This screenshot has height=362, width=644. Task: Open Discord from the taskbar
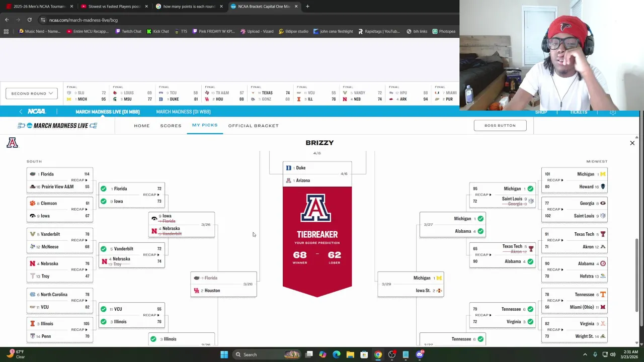[420, 354]
